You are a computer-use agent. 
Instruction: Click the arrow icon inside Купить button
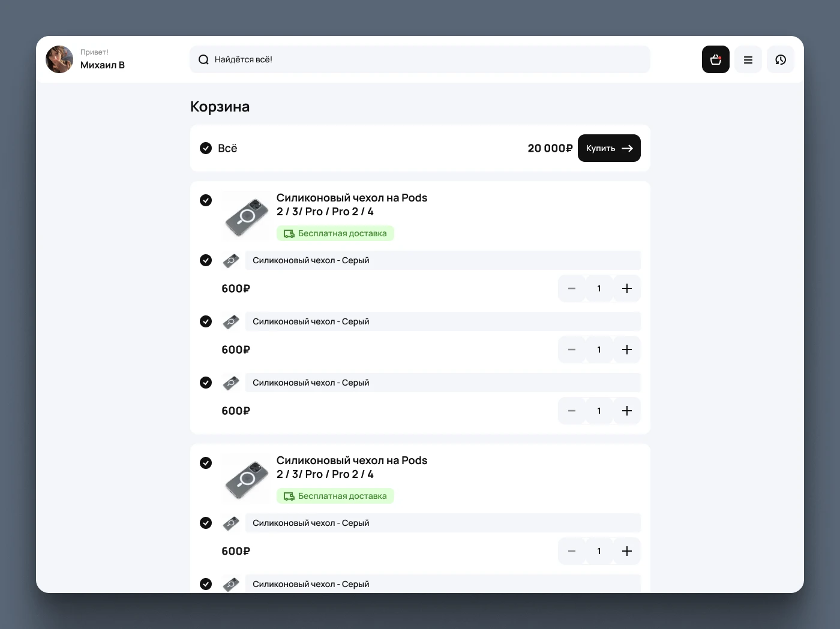click(627, 148)
